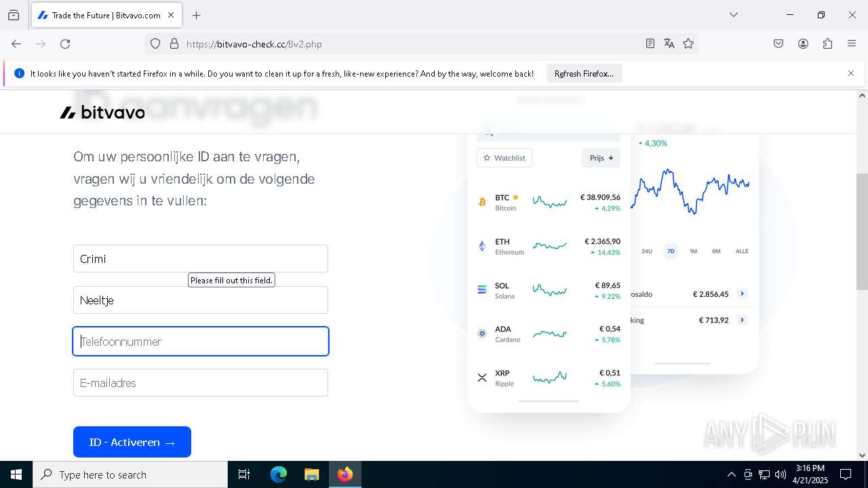The width and height of the screenshot is (868, 488).
Task: Select the 7D chart range
Action: point(671,251)
